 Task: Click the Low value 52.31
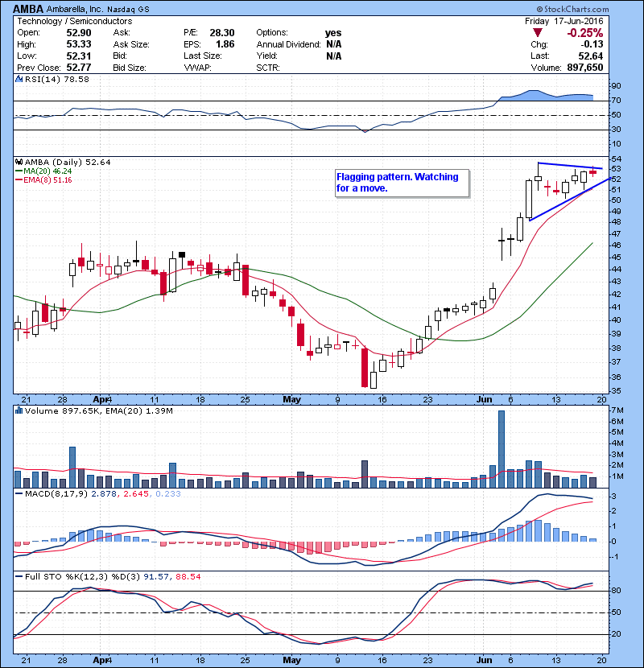click(79, 56)
